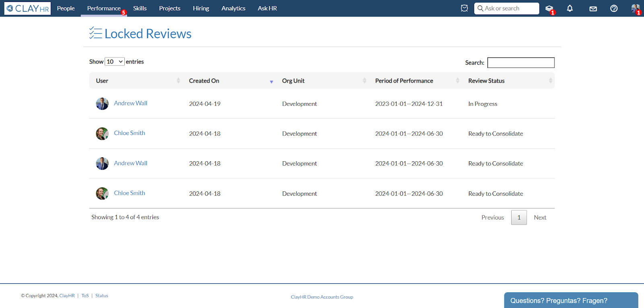Open the ClayHR home logo
Image resolution: width=644 pixels, height=308 pixels.
pyautogui.click(x=27, y=8)
